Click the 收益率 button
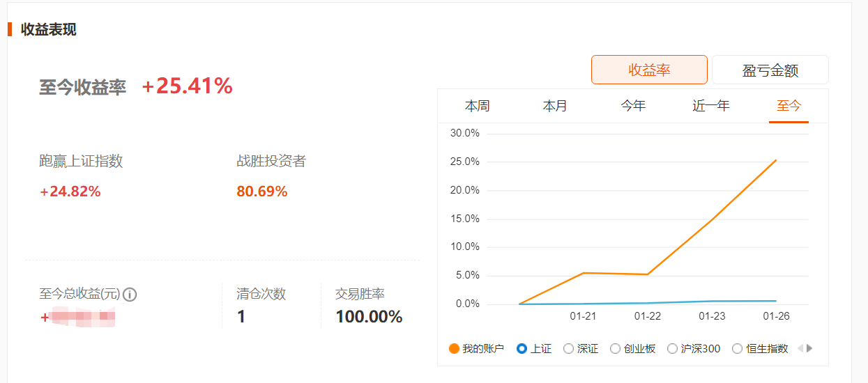Image resolution: width=868 pixels, height=383 pixels. click(x=649, y=70)
